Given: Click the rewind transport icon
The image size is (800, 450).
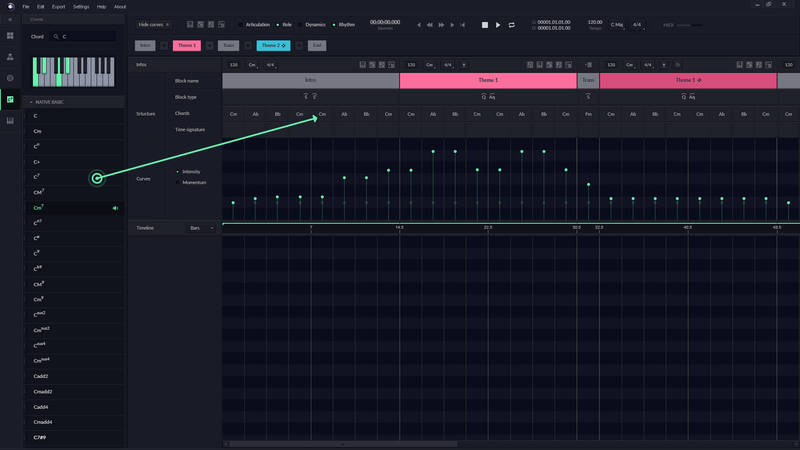Looking at the screenshot, I should coord(430,25).
